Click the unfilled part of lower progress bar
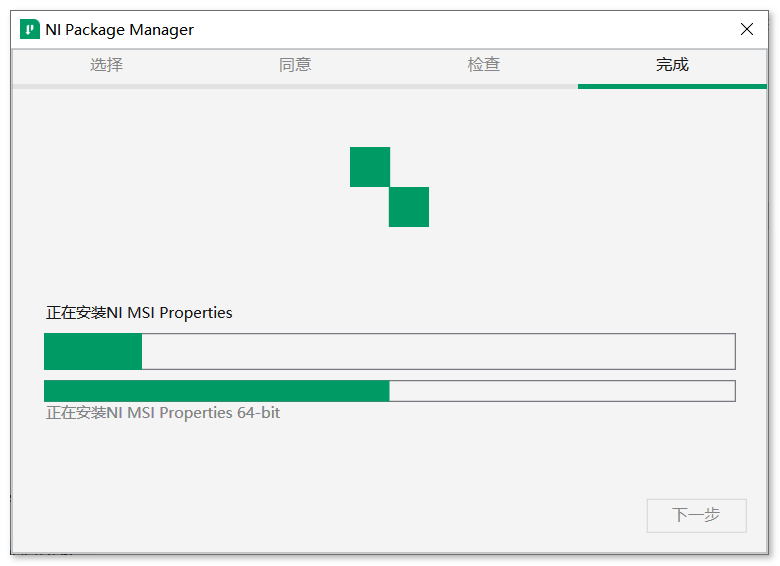This screenshot has width=780, height=566. (x=562, y=391)
